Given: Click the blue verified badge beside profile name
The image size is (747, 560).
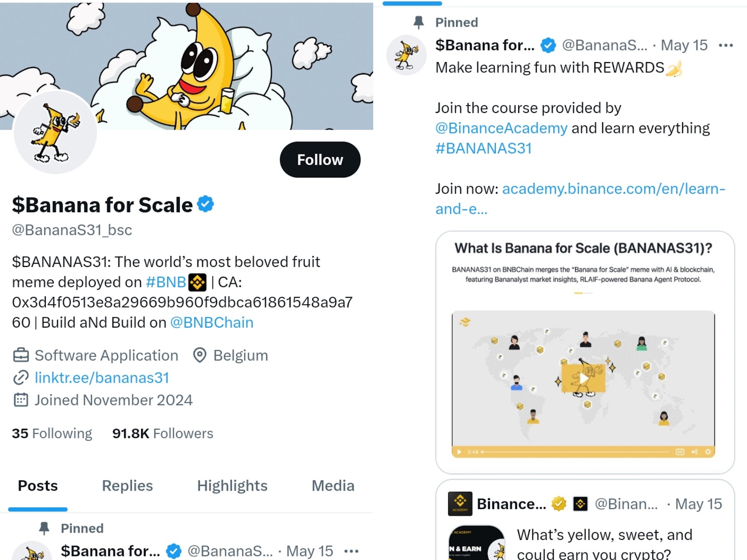Looking at the screenshot, I should pyautogui.click(x=205, y=204).
